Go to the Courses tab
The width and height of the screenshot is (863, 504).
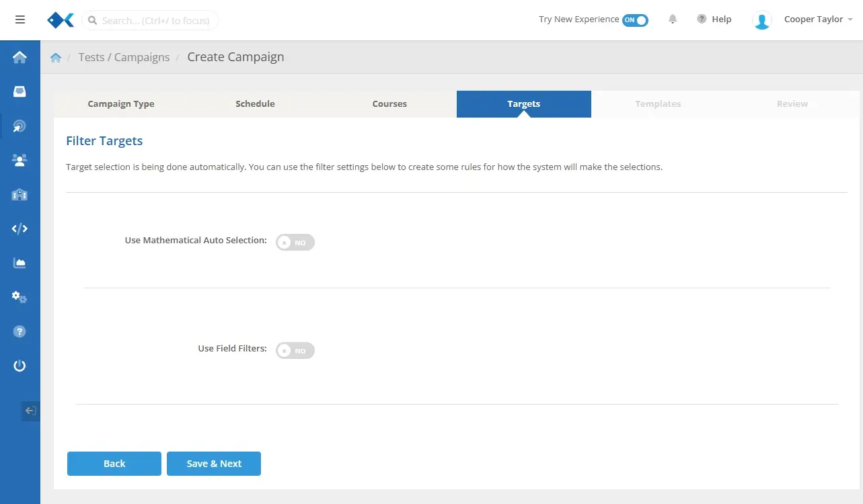(389, 104)
